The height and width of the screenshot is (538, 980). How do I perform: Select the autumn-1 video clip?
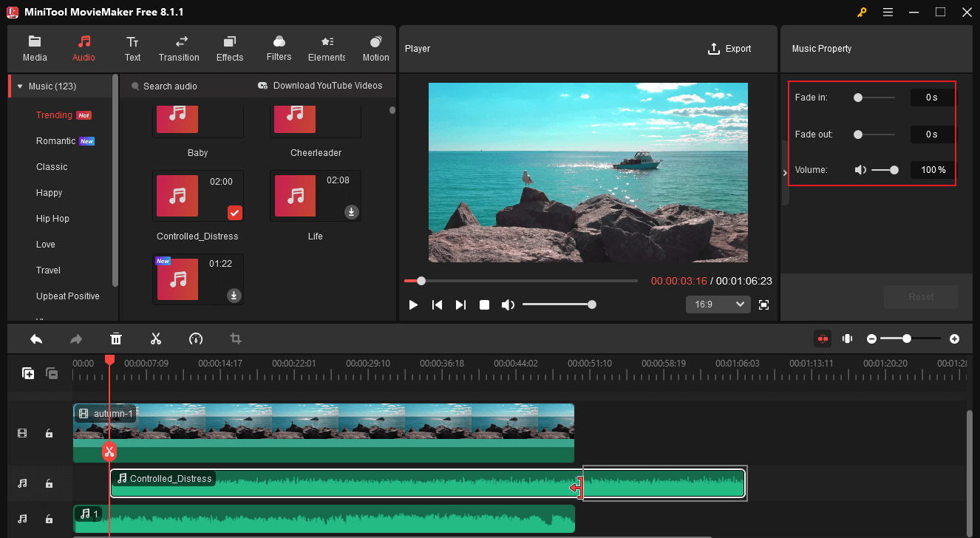[x=324, y=433]
